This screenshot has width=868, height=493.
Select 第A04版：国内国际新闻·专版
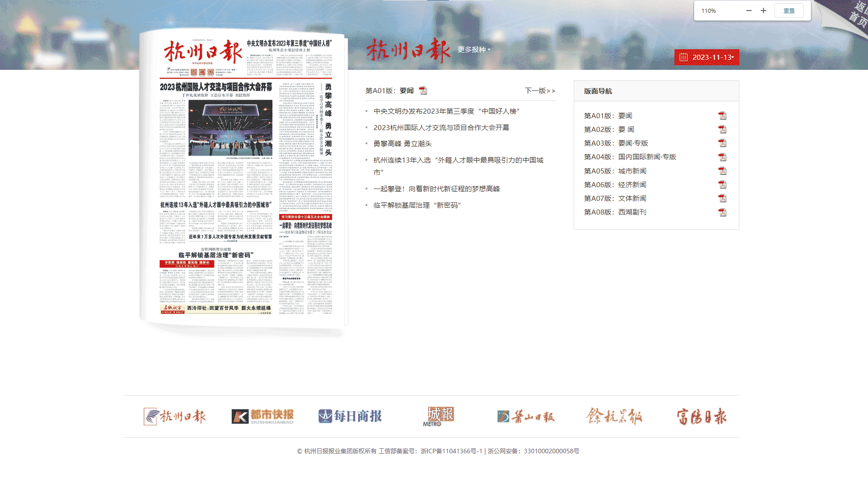(x=630, y=157)
